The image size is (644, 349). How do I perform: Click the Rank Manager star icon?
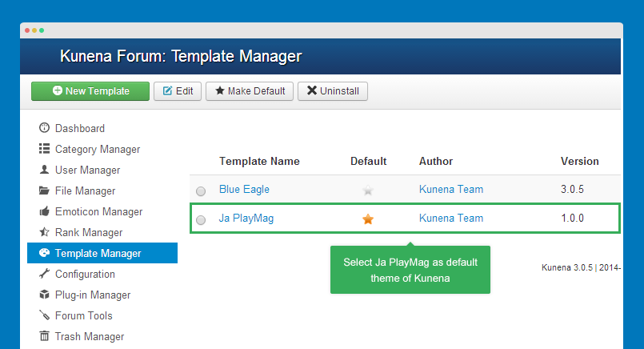(44, 232)
